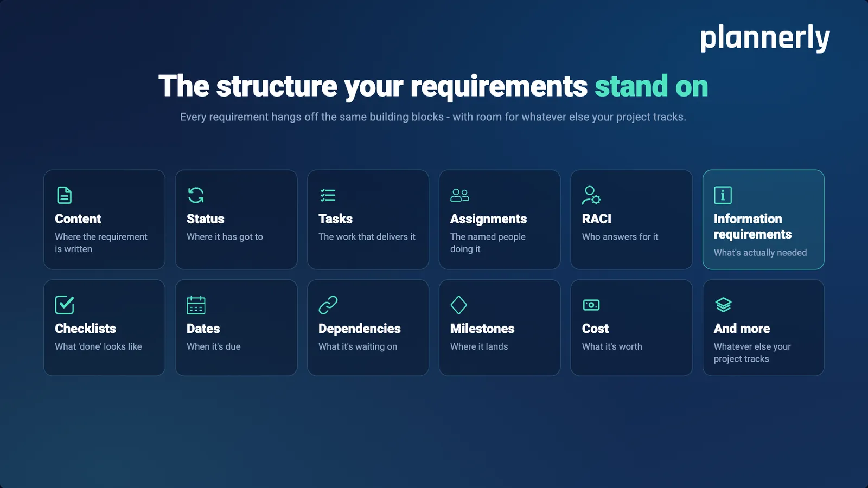Click the Status refresh arrows icon
Screen dimensions: 868x488
pos(196,195)
